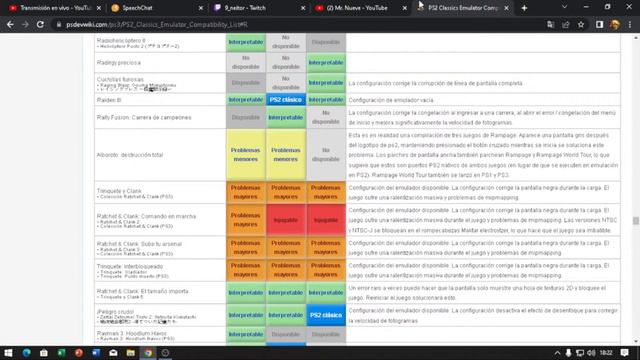640x360 pixels.
Task: Open the Chrome three-dot menu
Action: point(630,24)
